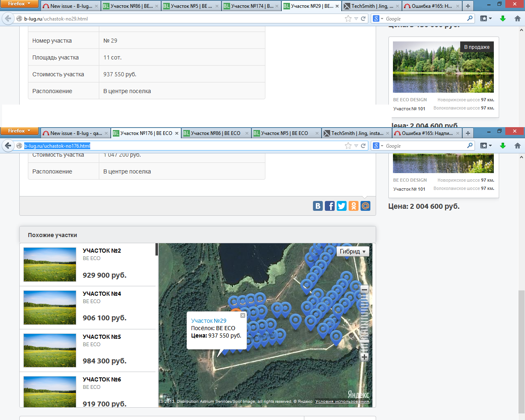Close the Участок №29 map balloon

(x=243, y=315)
